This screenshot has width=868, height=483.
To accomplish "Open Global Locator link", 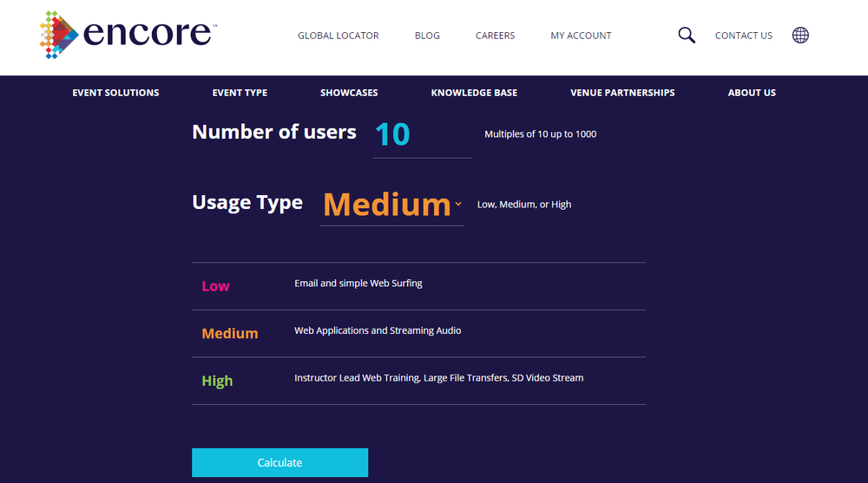I will pos(339,36).
